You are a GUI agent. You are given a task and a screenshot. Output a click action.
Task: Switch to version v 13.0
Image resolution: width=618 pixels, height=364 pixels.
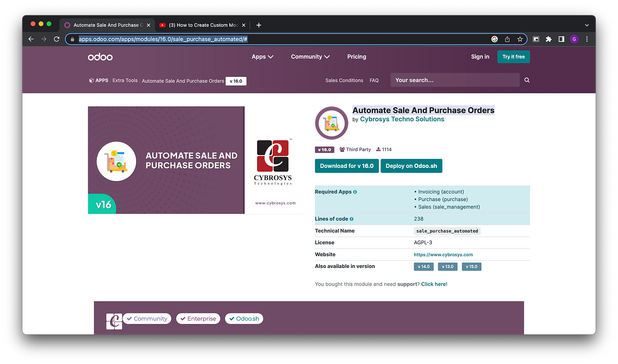point(448,267)
